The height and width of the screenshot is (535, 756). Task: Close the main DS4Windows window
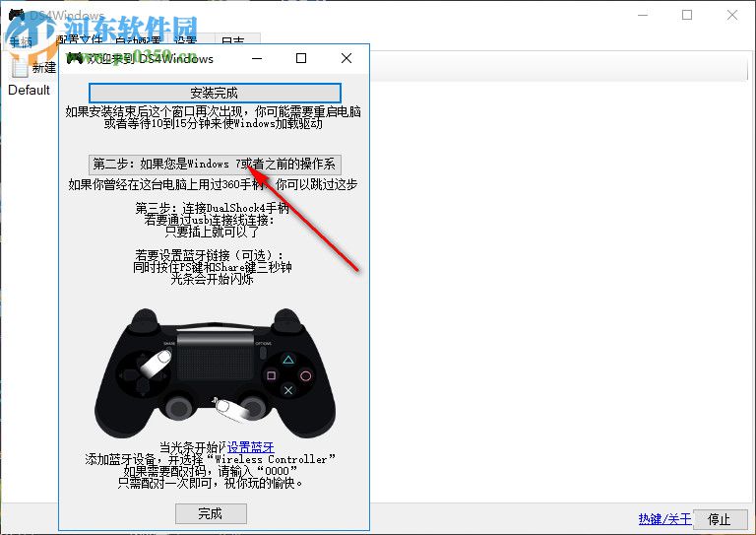pos(732,15)
